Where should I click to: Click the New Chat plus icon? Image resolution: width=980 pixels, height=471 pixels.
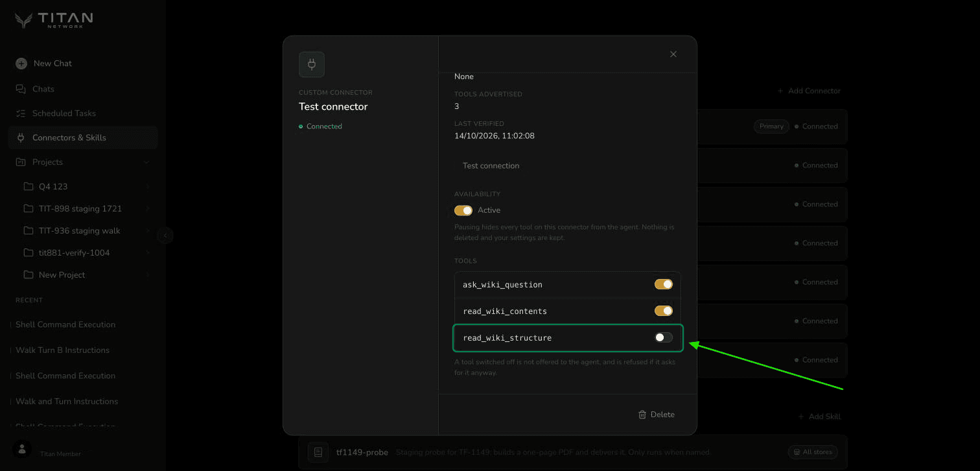click(21, 64)
